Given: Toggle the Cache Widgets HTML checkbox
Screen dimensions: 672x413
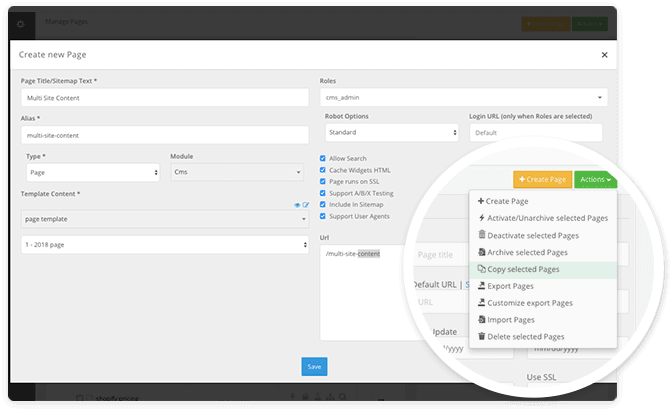Looking at the screenshot, I should pos(323,168).
